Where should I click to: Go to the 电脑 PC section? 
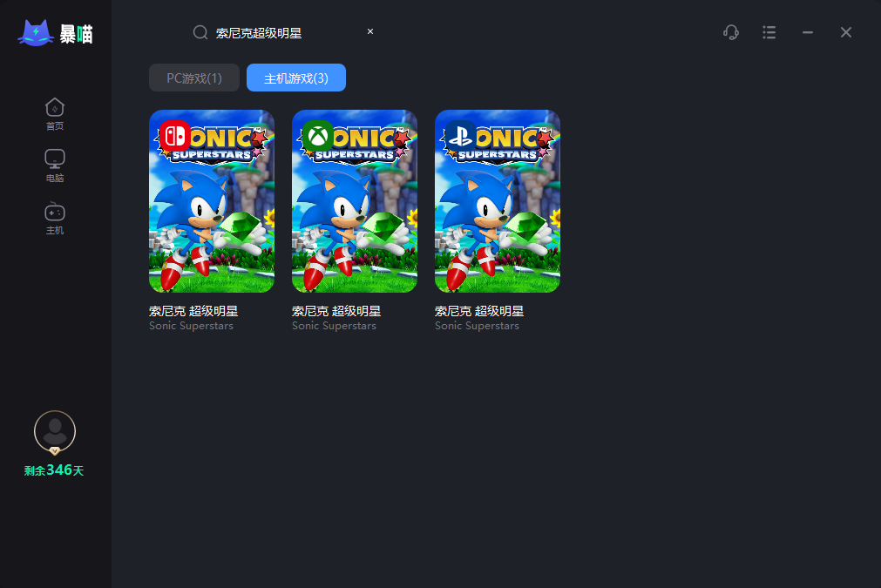(x=55, y=166)
